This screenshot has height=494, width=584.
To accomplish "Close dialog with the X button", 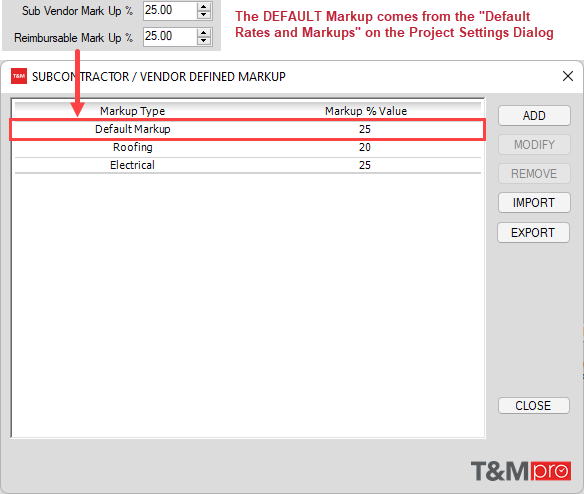I will tap(568, 76).
